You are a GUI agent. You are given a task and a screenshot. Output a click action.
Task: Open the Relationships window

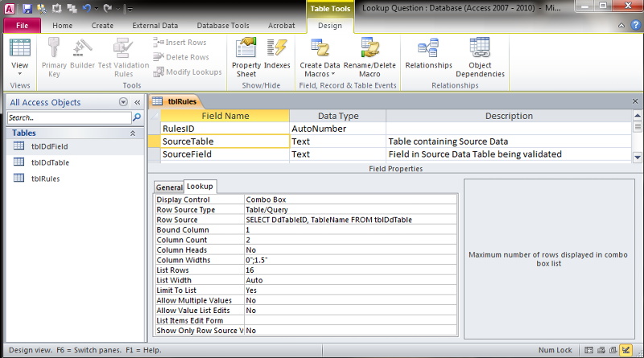(x=428, y=53)
